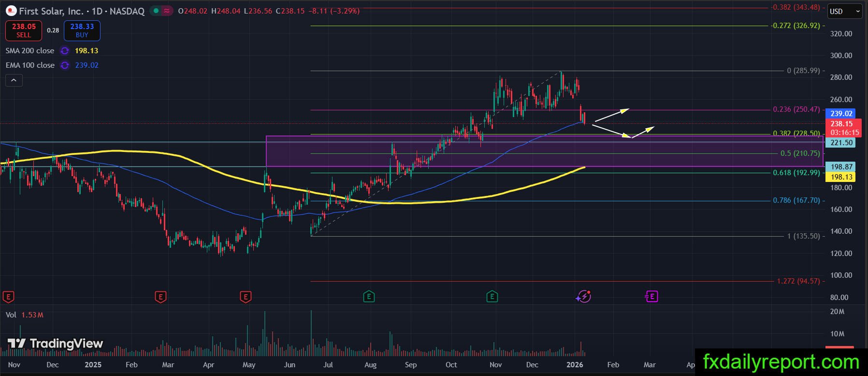
Task: Toggle the pink approximate-data indicator
Action: pos(167,11)
